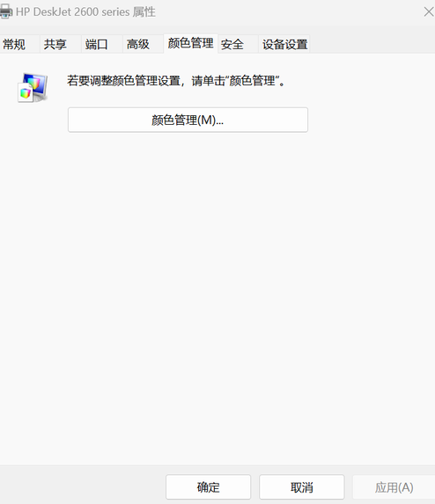Click the printer icon in title bar
This screenshot has height=504, width=435.
pos(5,11)
